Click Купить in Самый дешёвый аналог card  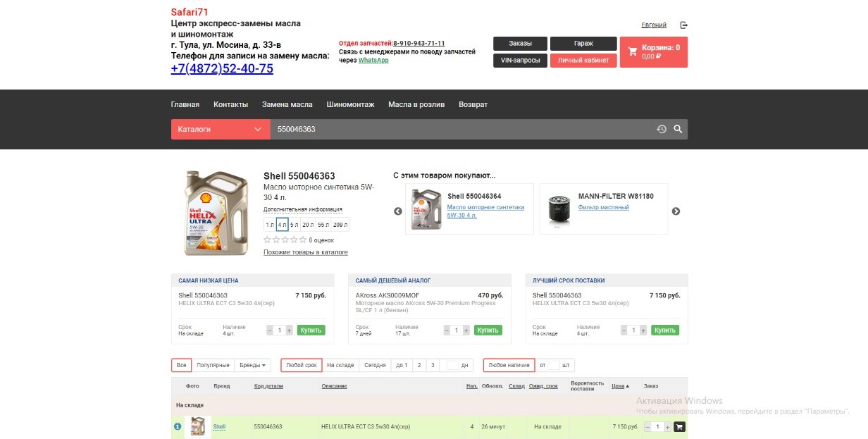[488, 330]
